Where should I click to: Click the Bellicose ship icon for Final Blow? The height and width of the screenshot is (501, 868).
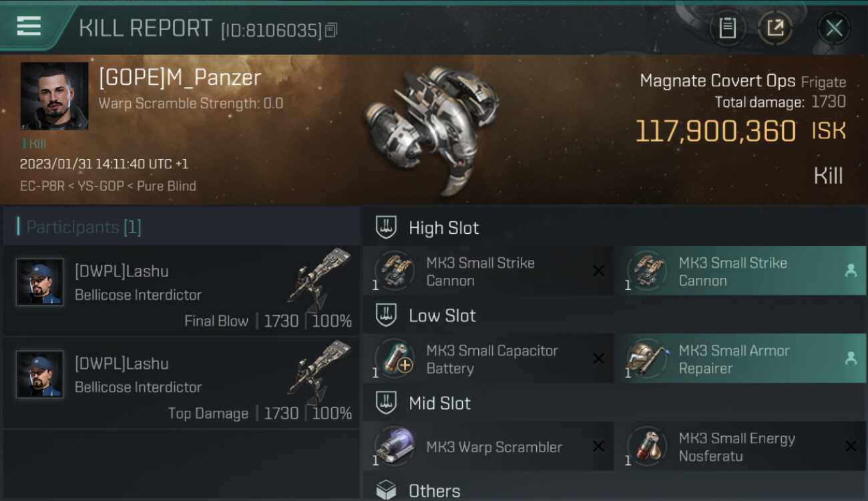(x=320, y=276)
